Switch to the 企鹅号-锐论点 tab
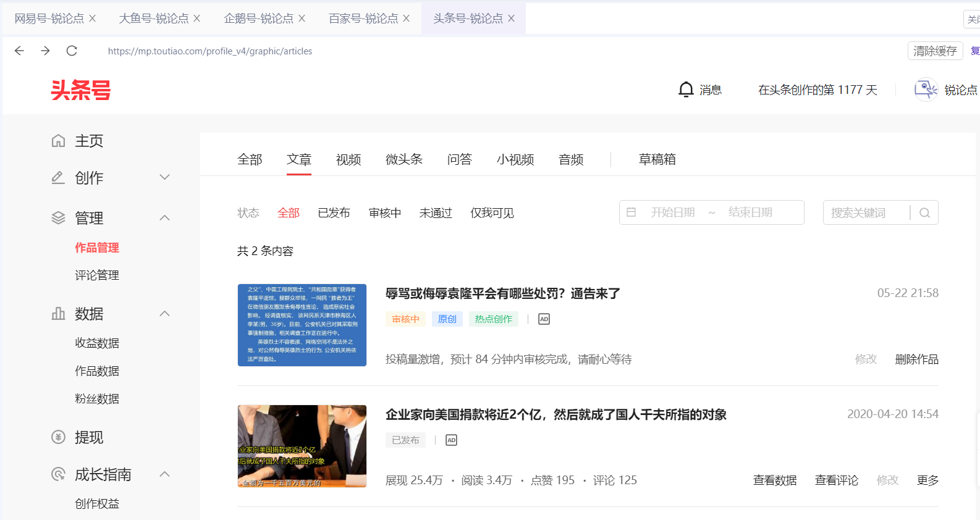 [x=258, y=19]
